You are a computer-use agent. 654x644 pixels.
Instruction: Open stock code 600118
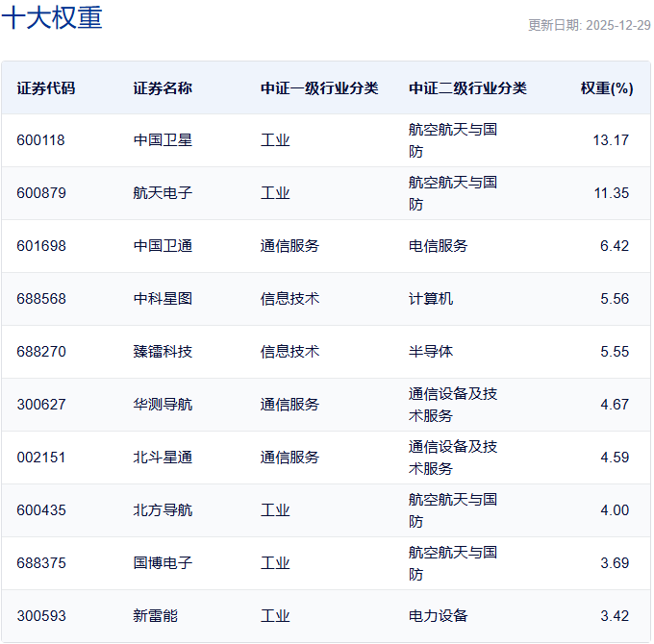pyautogui.click(x=40, y=140)
